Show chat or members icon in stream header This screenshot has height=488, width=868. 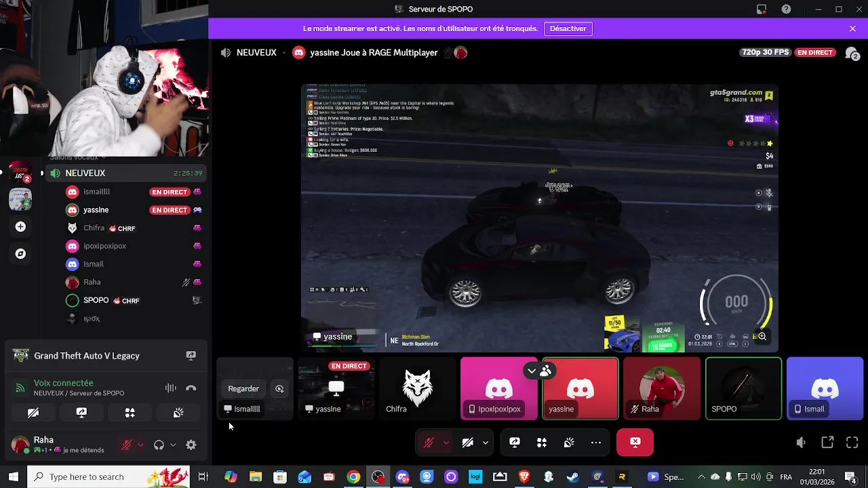click(852, 53)
